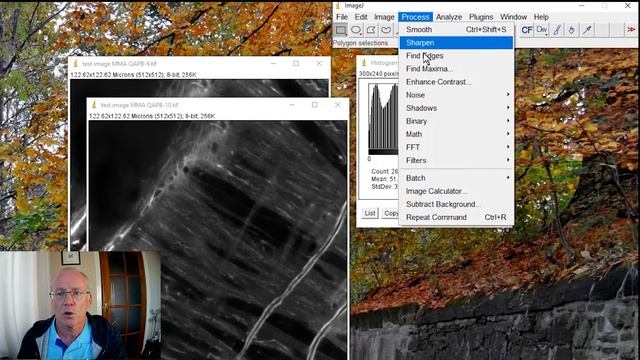Click the histogram grayscale ramp bar
Image resolution: width=640 pixels, height=360 pixels.
coord(383,152)
